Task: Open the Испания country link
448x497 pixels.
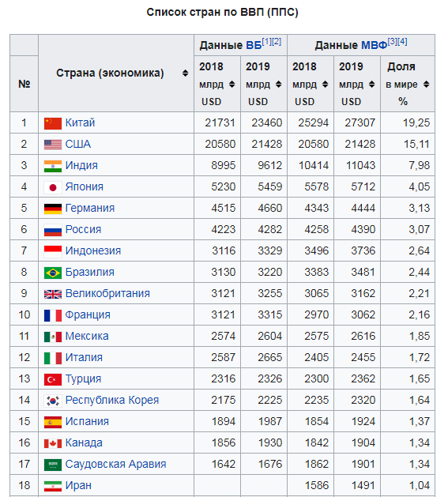Action: (87, 422)
